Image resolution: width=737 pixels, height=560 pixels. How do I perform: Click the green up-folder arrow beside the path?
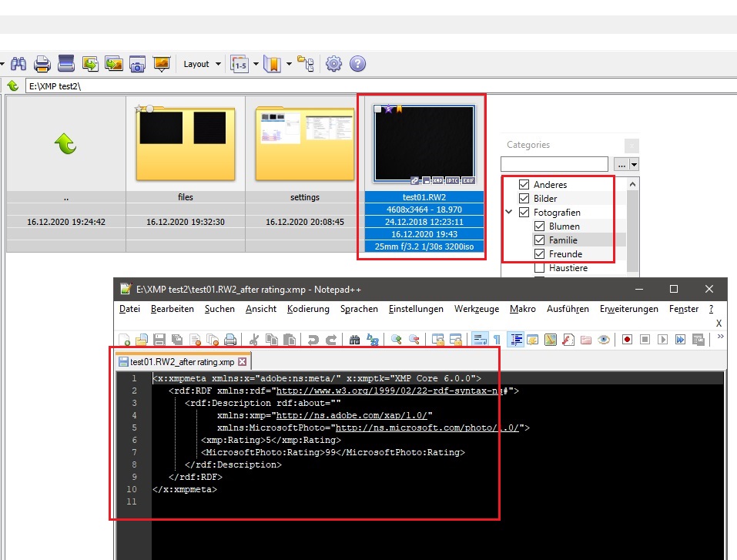tap(13, 86)
